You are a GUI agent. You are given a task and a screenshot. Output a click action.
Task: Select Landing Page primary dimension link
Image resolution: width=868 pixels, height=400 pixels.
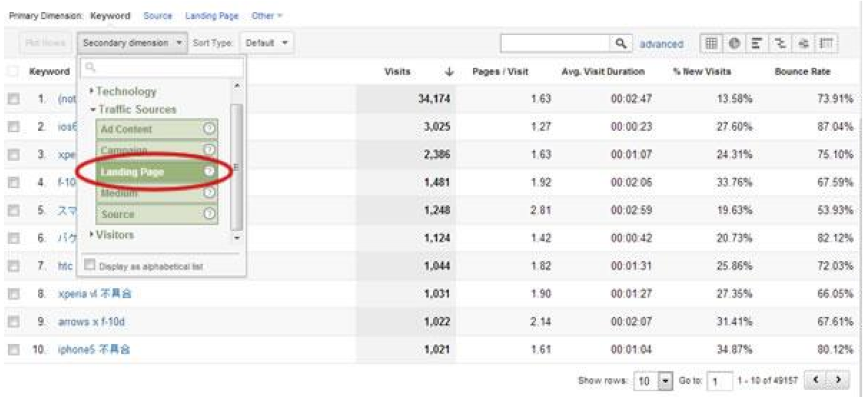tap(212, 16)
